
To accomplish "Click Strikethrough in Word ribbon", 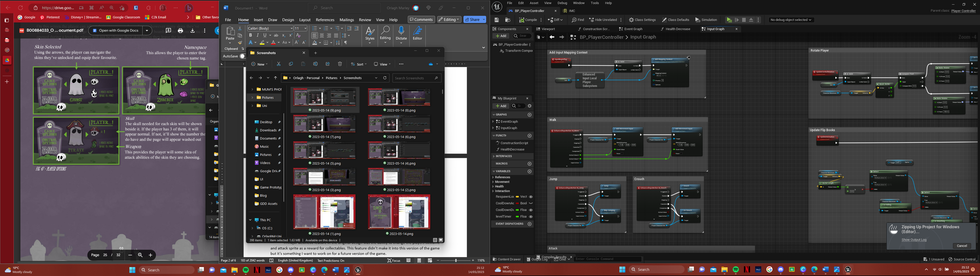I will [276, 35].
